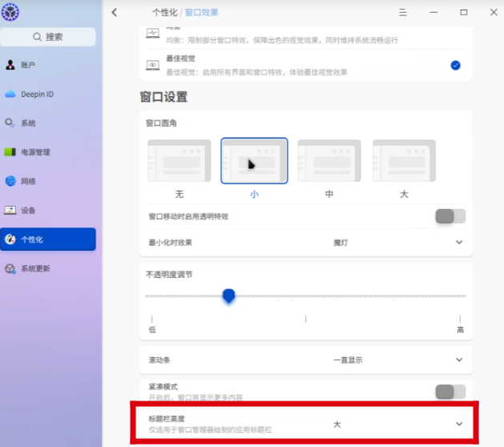Maximize the settings window
The height and width of the screenshot is (447, 504).
click(464, 13)
